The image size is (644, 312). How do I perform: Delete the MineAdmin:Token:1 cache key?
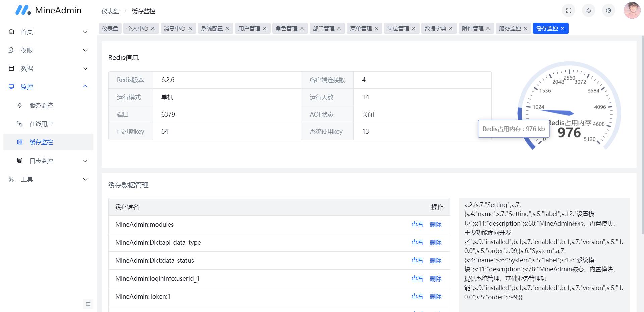tap(436, 297)
